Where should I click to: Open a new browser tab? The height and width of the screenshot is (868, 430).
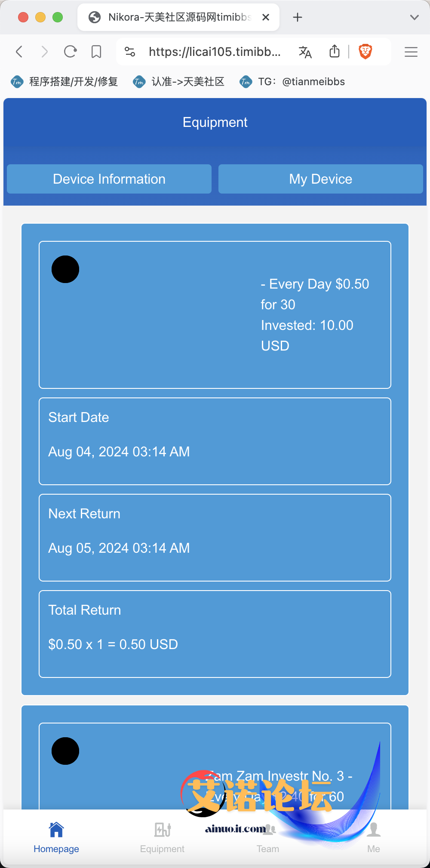point(298,17)
